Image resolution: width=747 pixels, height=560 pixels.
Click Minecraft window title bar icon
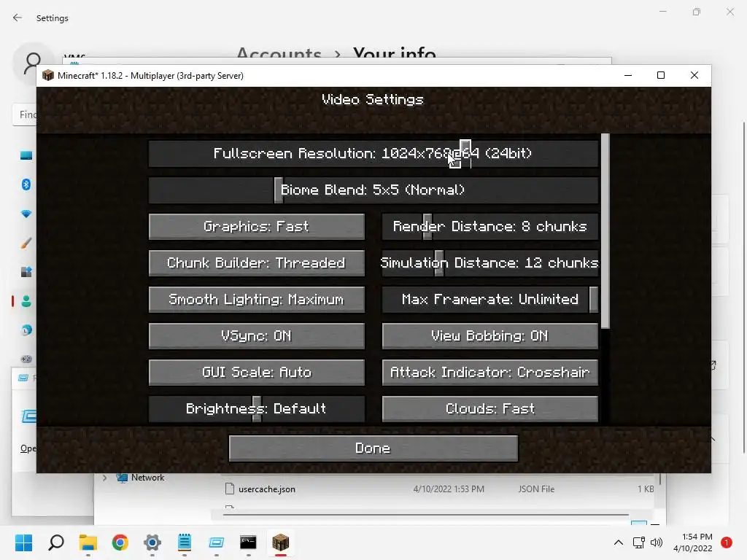[47, 75]
